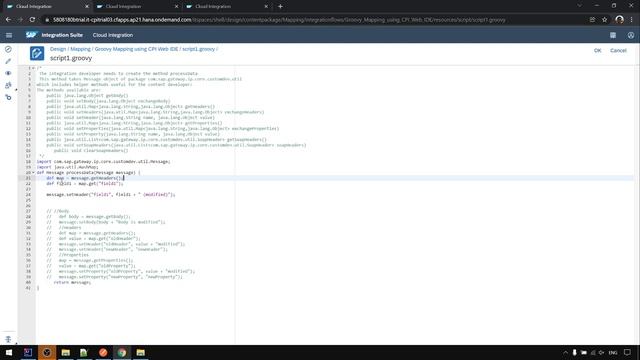Open the Discover compass icon in sidebar
Screen dimensions: 640x360
(8, 49)
